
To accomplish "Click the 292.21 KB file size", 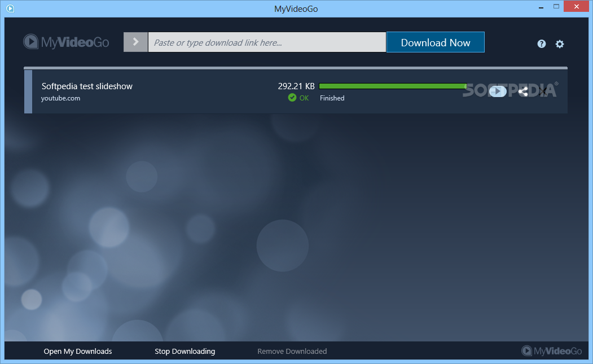I will tap(296, 86).
